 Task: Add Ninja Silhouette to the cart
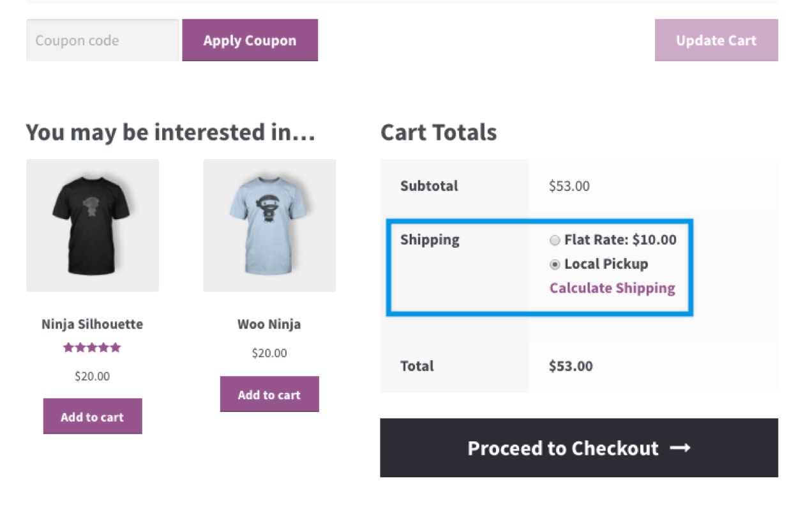point(92,416)
